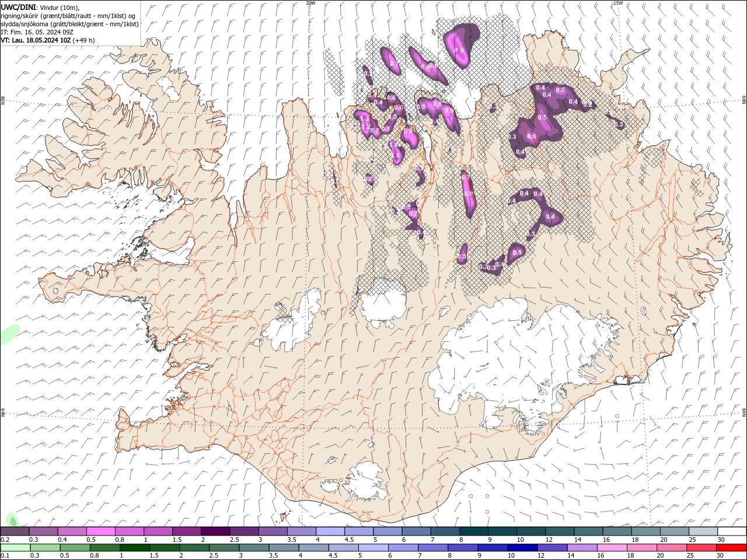
Task: Click the '0.8' label beneath the lower legend row
Action: pyautogui.click(x=94, y=556)
